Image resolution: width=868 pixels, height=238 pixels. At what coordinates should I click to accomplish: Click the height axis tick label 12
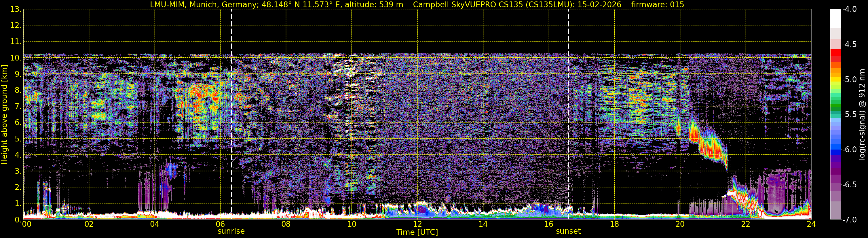16,26
